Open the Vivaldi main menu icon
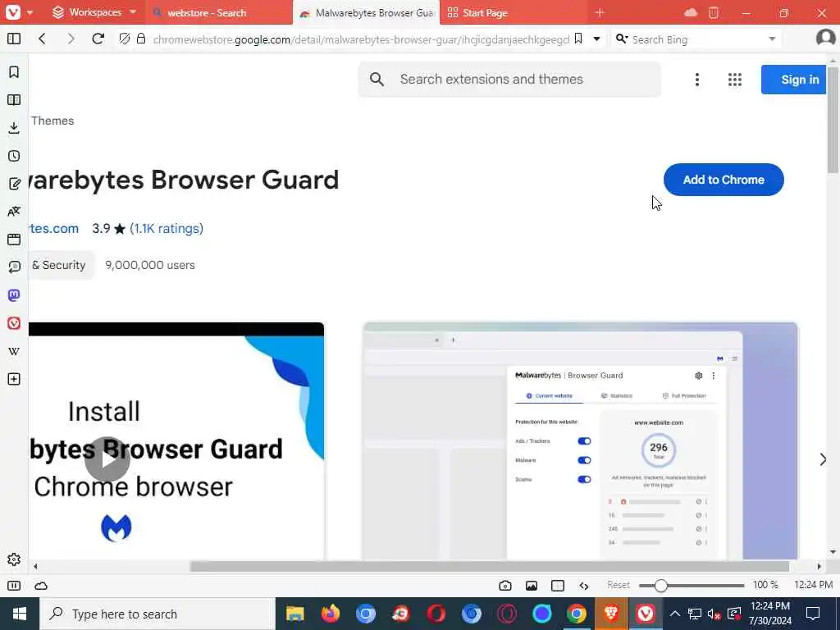Screen dimensions: 840x630 click(x=13, y=11)
